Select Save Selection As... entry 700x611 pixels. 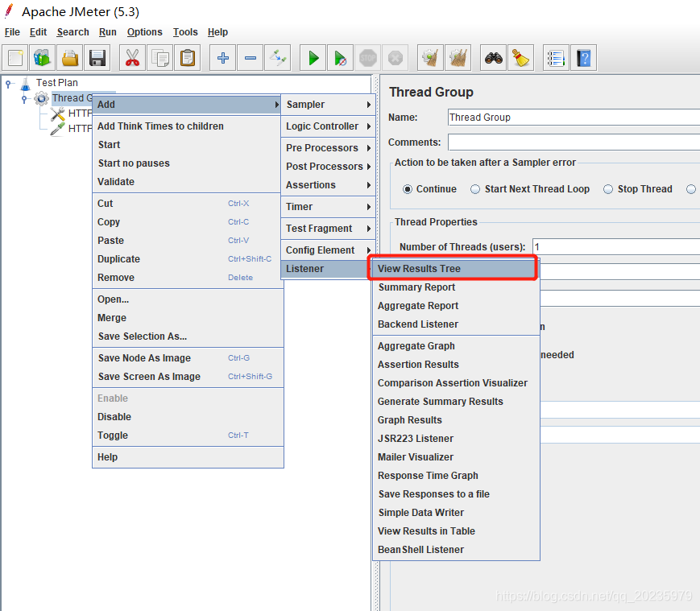188,336
